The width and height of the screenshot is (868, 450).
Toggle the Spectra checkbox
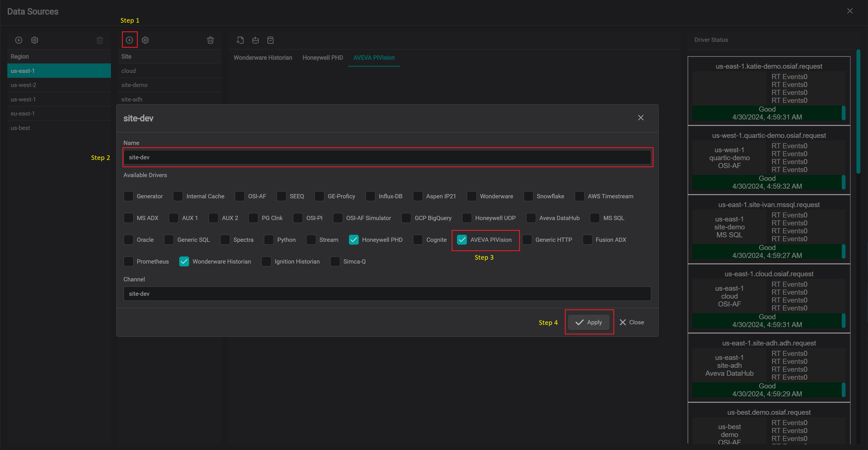point(225,240)
